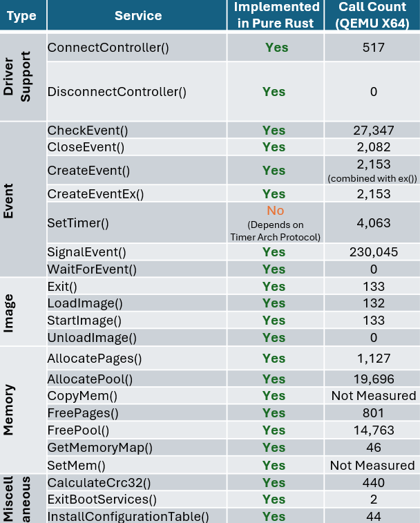Select the LoadImage() service cell
This screenshot has width=420, height=523.
click(84, 303)
